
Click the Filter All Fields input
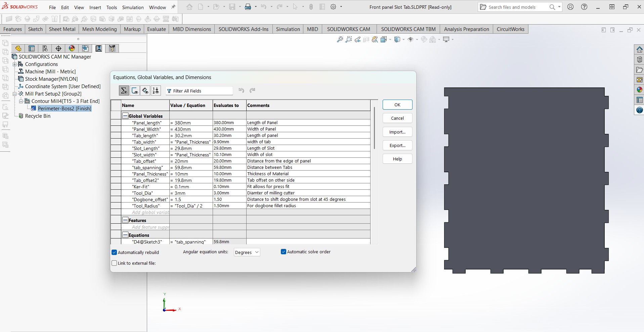[199, 91]
